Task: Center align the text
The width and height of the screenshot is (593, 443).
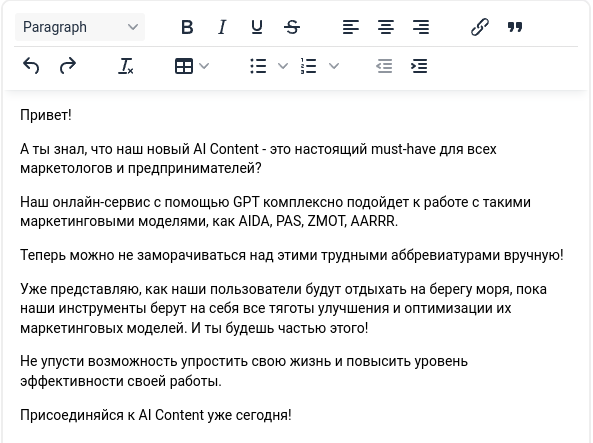Action: coord(386,27)
